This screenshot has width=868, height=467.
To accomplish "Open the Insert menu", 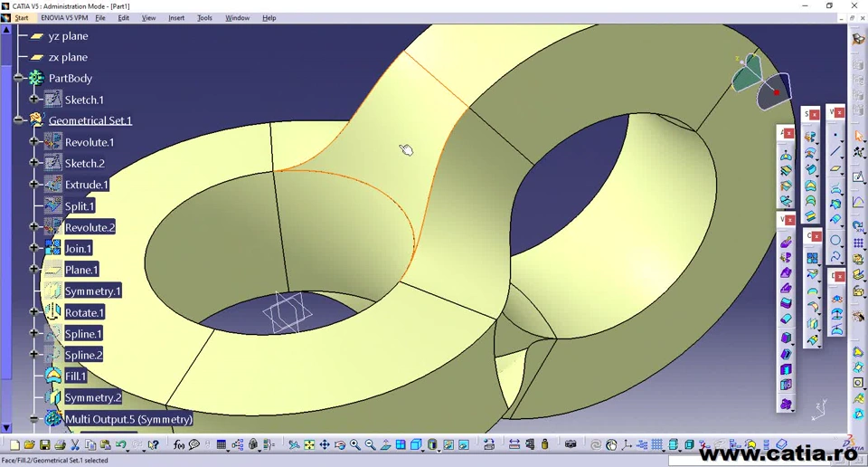I will click(x=176, y=18).
